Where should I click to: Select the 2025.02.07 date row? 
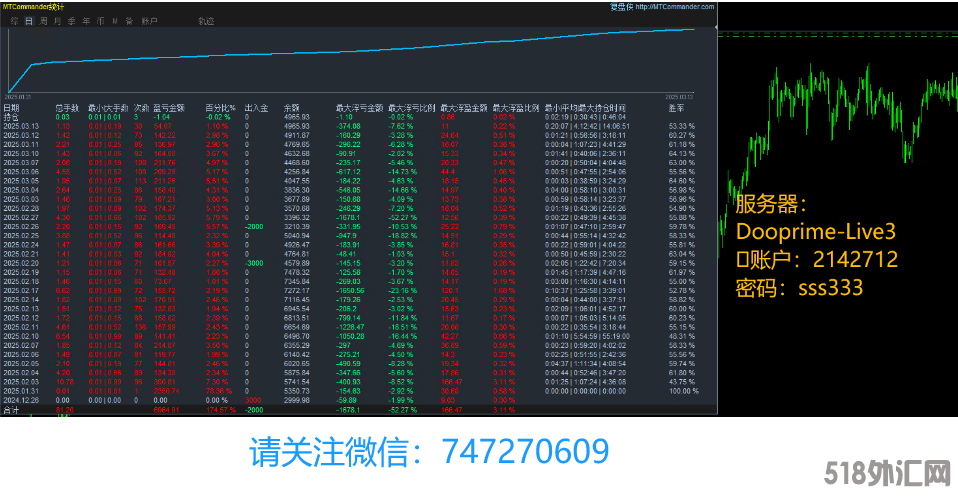(x=359, y=345)
